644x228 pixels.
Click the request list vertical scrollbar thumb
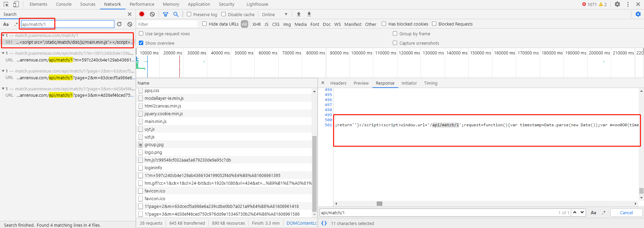[314, 174]
